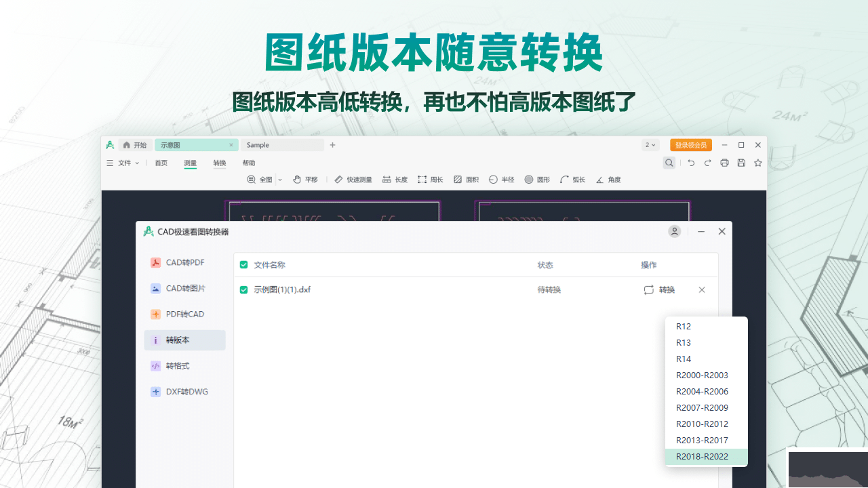Click the search magnifier in the toolbar
Image resolution: width=868 pixels, height=488 pixels.
(669, 163)
